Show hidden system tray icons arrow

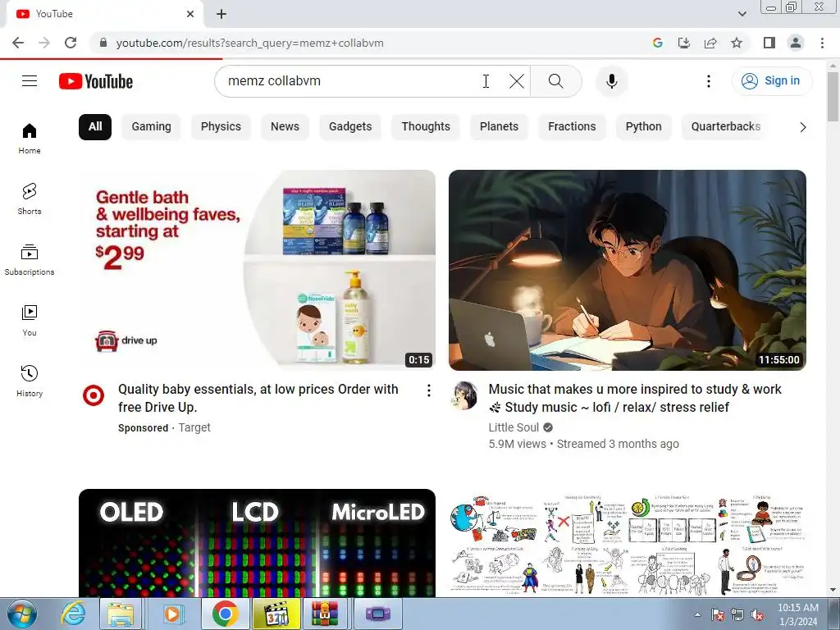(697, 614)
